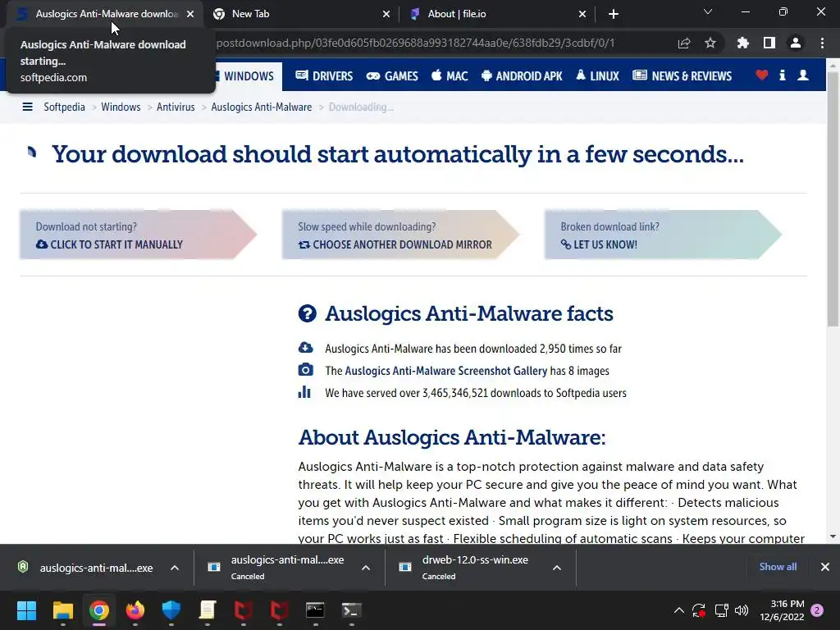Viewport: 840px width, 630px height.
Task: Open the clock and date in taskbar
Action: pos(782,610)
